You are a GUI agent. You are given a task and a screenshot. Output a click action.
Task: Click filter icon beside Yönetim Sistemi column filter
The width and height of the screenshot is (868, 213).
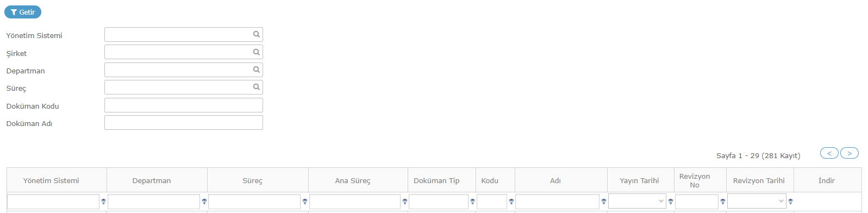[103, 202]
